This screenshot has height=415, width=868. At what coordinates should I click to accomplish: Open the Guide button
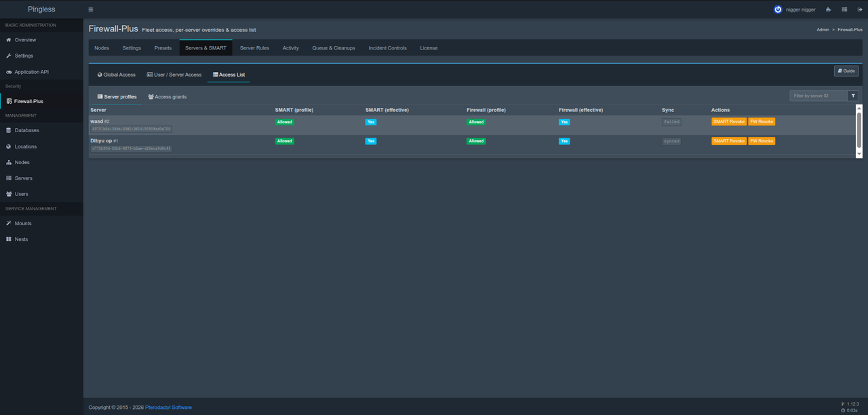click(846, 71)
